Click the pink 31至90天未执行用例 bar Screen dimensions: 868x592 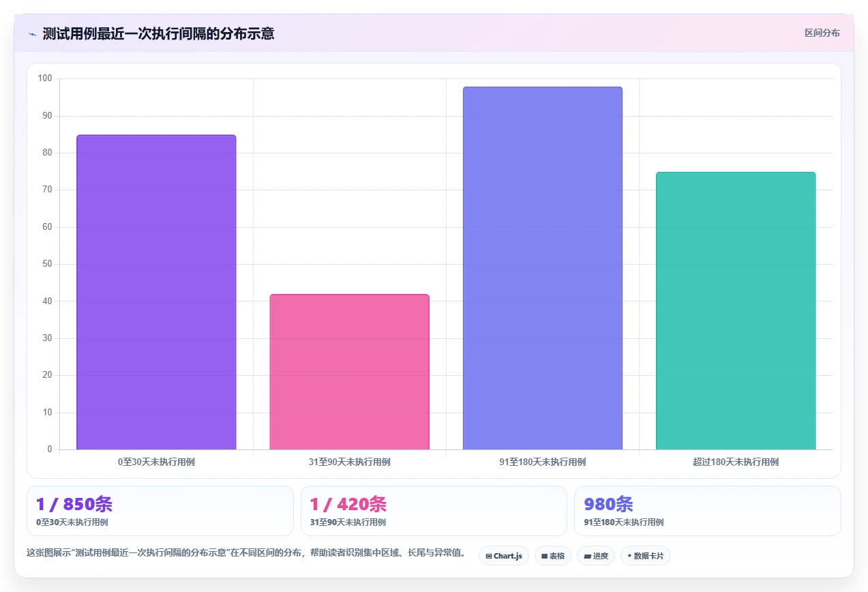pyautogui.click(x=349, y=372)
